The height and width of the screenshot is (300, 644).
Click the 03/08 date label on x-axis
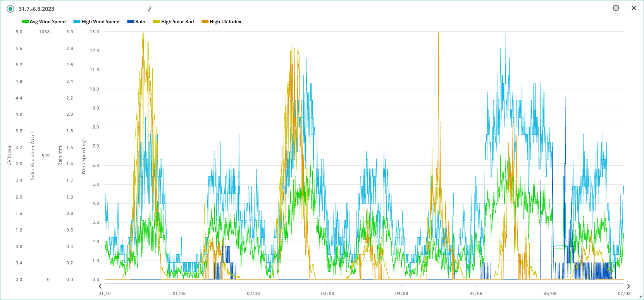[327, 293]
